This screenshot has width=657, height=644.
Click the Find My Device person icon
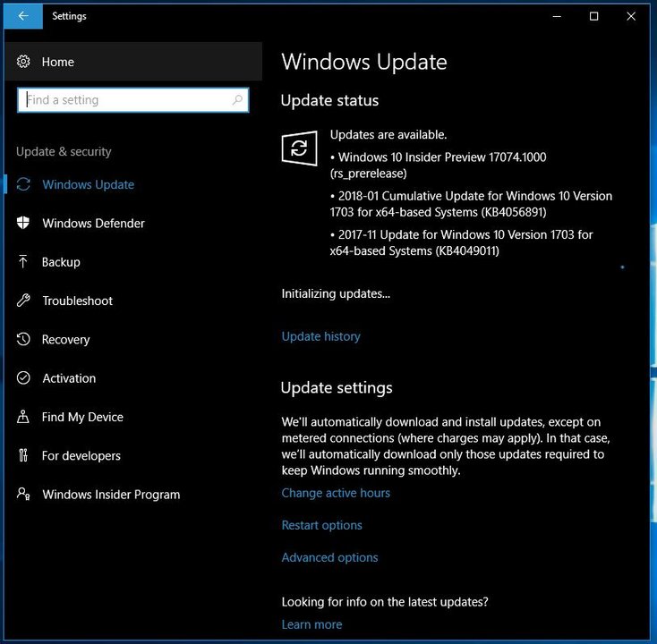23,417
